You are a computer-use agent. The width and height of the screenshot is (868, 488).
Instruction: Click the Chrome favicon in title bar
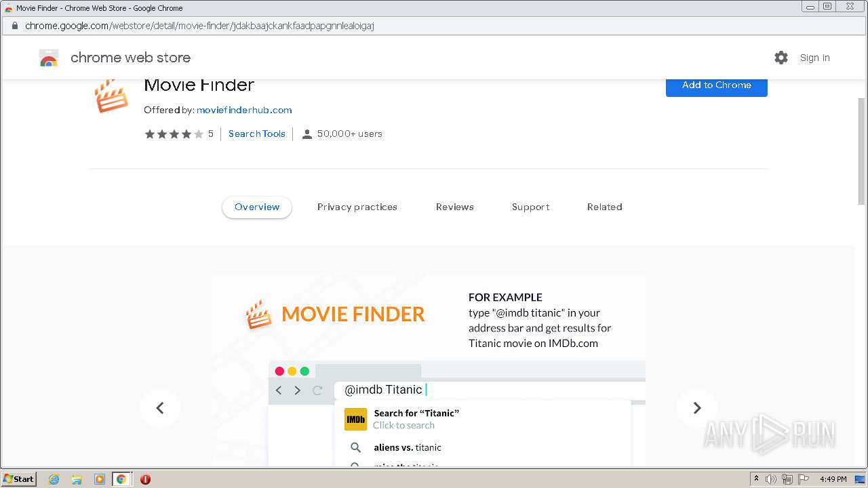click(x=8, y=8)
